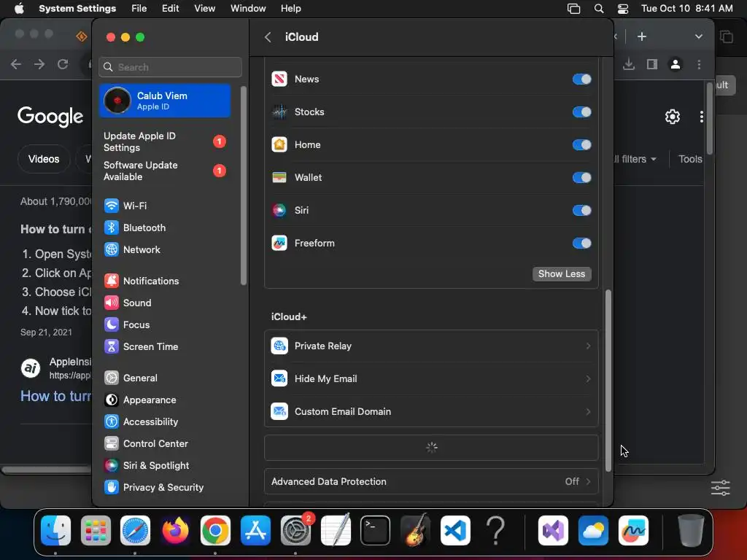The height and width of the screenshot is (560, 747).
Task: Open Advanced Data Protection options
Action: click(x=431, y=481)
